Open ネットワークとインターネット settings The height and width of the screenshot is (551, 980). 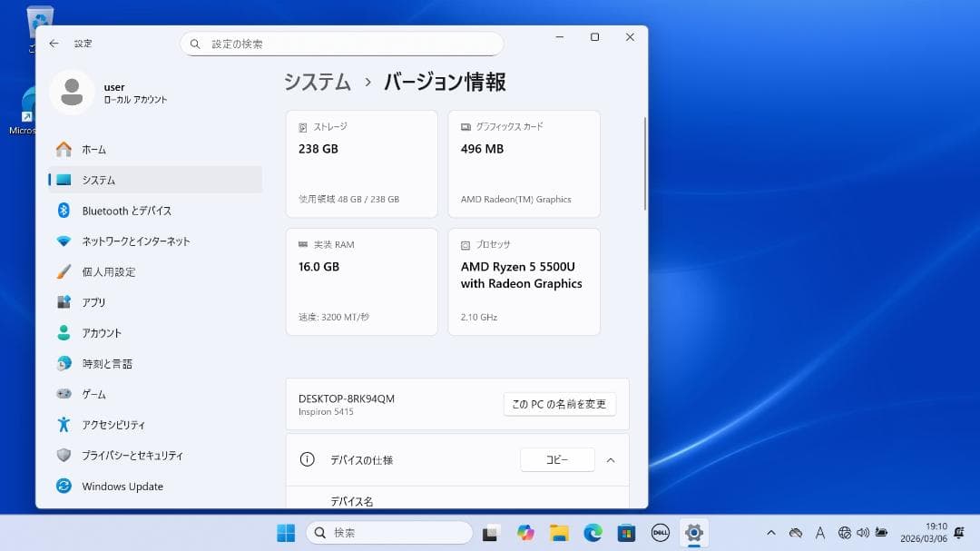pos(155,241)
